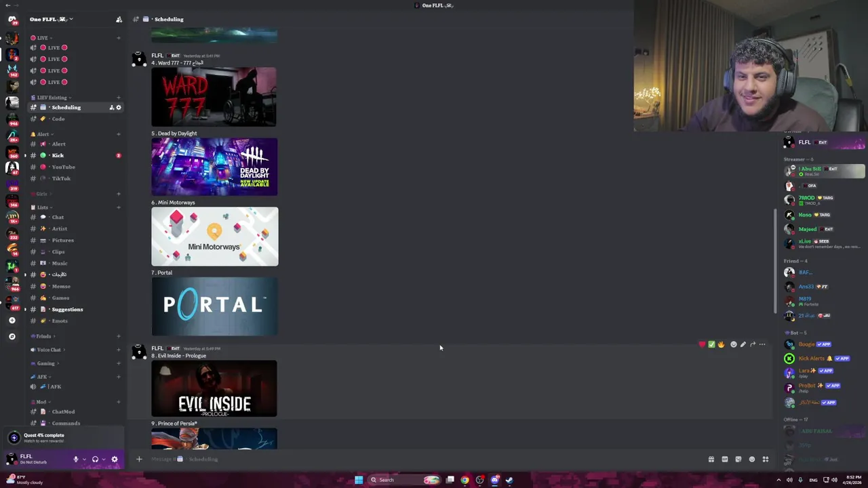868x488 pixels.
Task: Open Discord direct messages home icon
Action: 12,19
